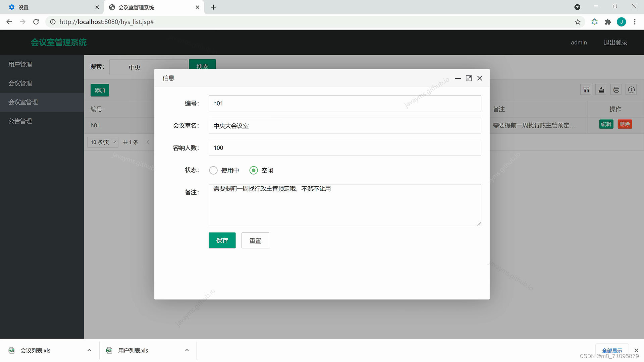Click the browser address bar URL
This screenshot has height=362, width=644.
click(107, 22)
